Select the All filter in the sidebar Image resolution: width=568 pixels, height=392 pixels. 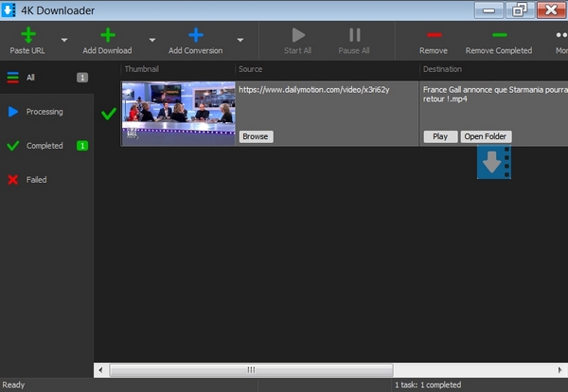(x=46, y=78)
